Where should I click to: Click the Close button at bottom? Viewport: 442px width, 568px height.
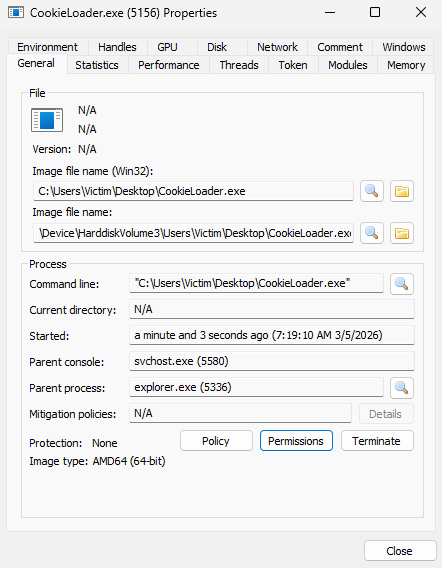pos(400,551)
